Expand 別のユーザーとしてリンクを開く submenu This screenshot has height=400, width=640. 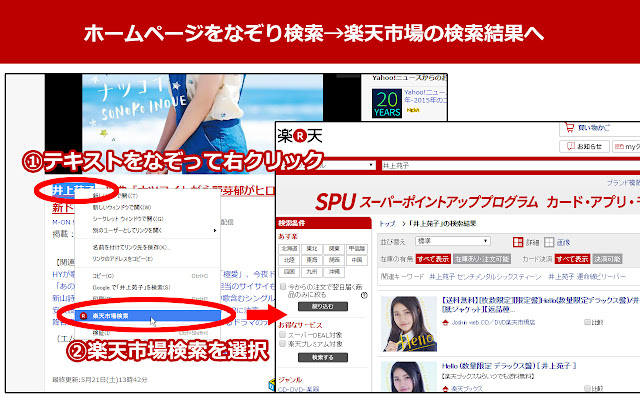[x=148, y=230]
